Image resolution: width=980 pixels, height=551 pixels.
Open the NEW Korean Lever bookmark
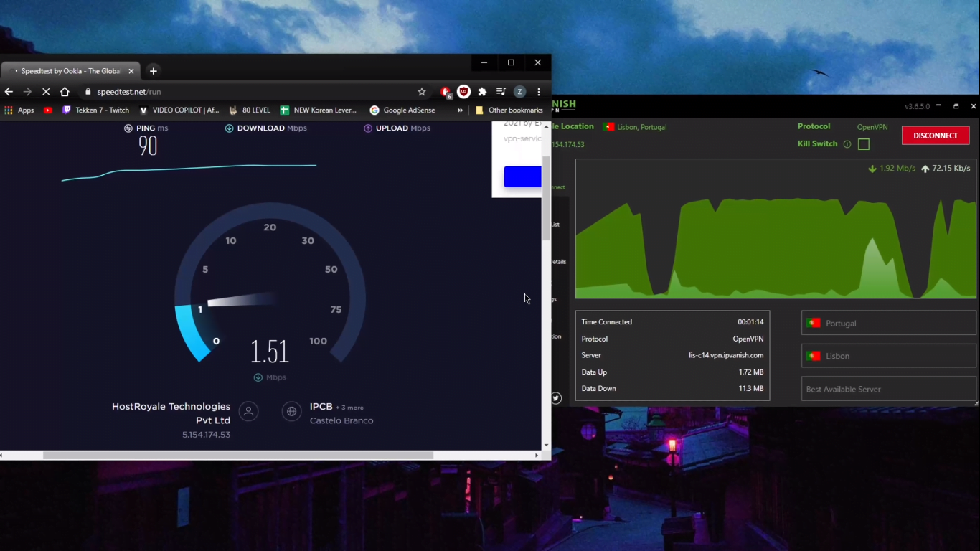pos(319,110)
